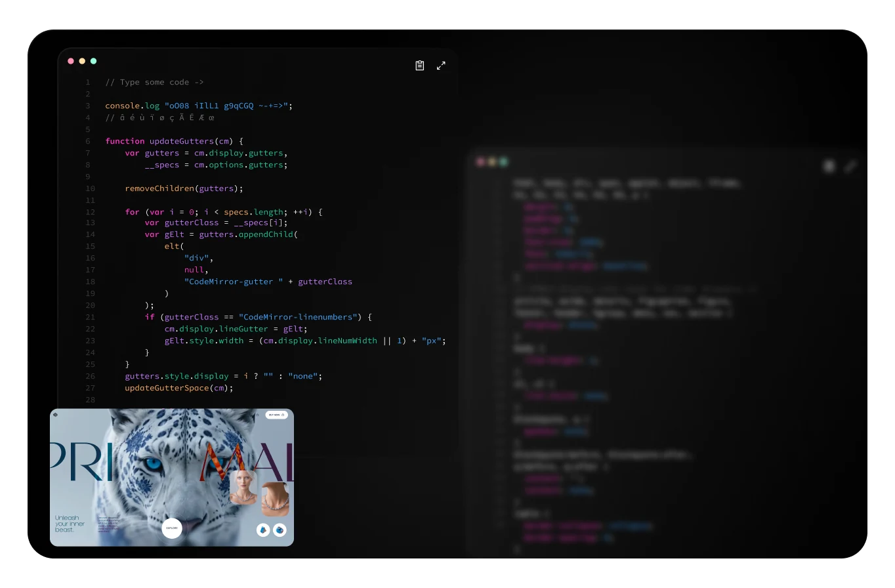
Task: Click the accented characters comment line
Action: (x=159, y=117)
